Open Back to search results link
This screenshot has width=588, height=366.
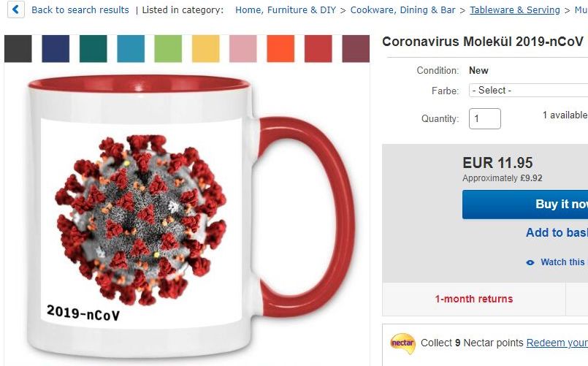[x=80, y=9]
